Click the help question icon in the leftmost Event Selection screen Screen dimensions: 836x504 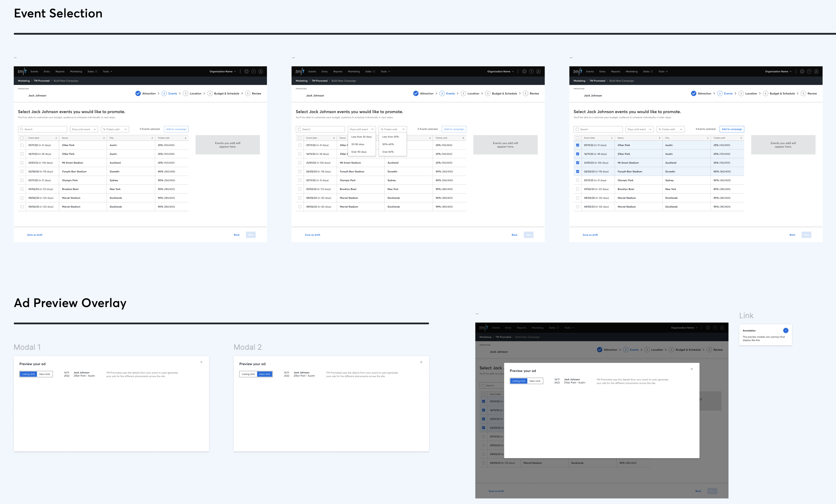pyautogui.click(x=254, y=72)
